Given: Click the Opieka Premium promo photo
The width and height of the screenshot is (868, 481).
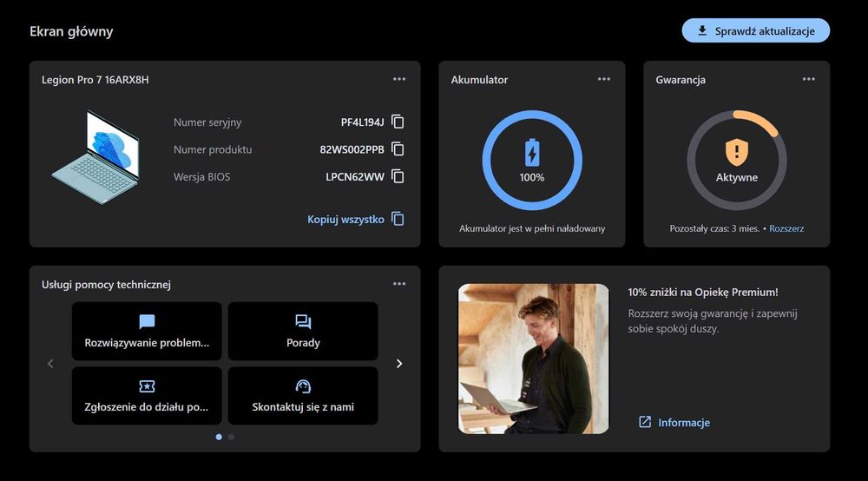Looking at the screenshot, I should [533, 359].
